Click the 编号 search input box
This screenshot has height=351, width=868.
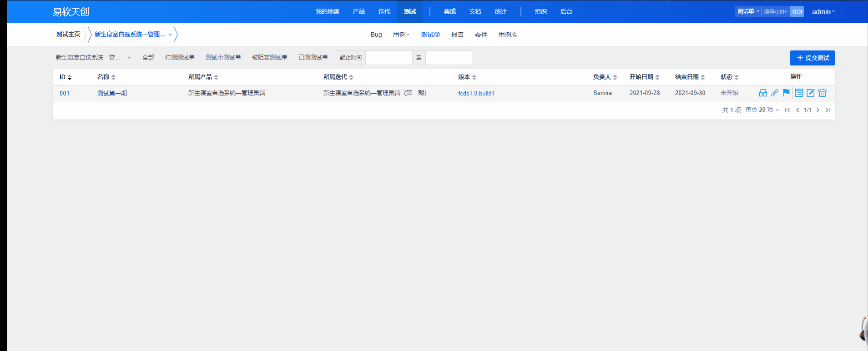776,12
